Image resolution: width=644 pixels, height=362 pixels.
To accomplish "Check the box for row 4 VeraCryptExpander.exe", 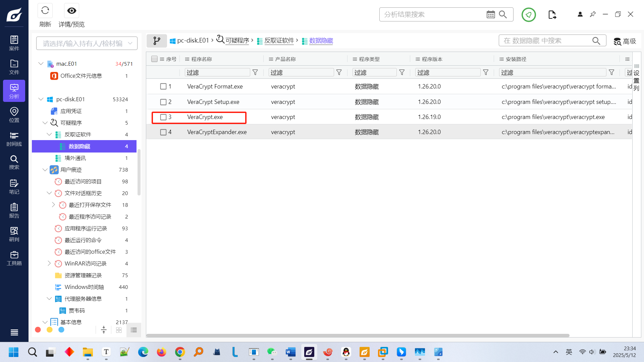I will (163, 132).
